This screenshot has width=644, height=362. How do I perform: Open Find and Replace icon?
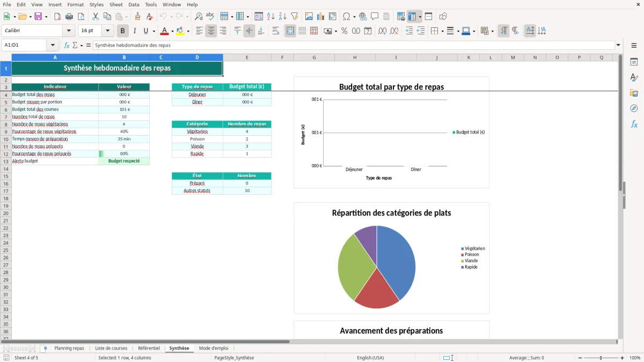tap(199, 17)
